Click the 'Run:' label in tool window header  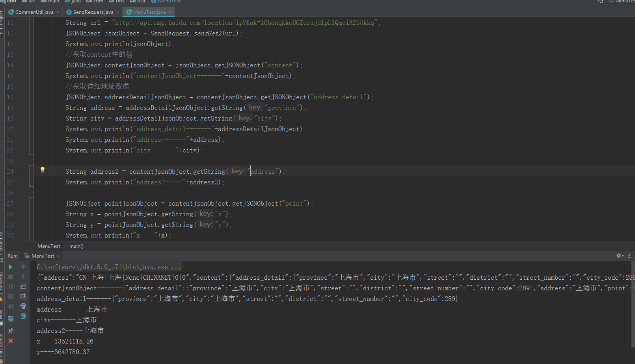click(x=13, y=256)
